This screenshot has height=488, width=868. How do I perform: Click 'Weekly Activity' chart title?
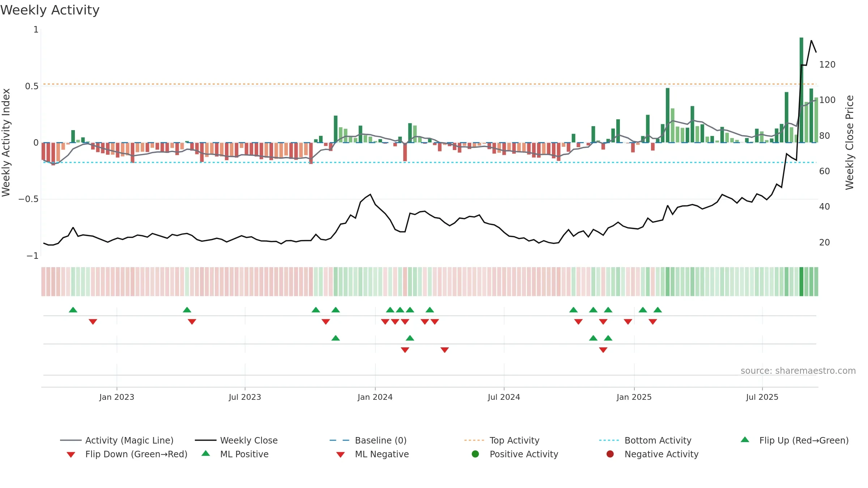point(50,10)
